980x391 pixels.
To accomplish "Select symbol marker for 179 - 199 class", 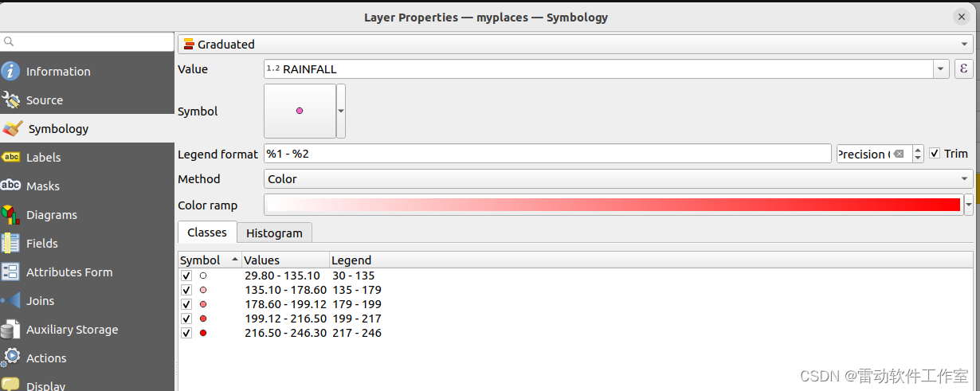I will [203, 304].
